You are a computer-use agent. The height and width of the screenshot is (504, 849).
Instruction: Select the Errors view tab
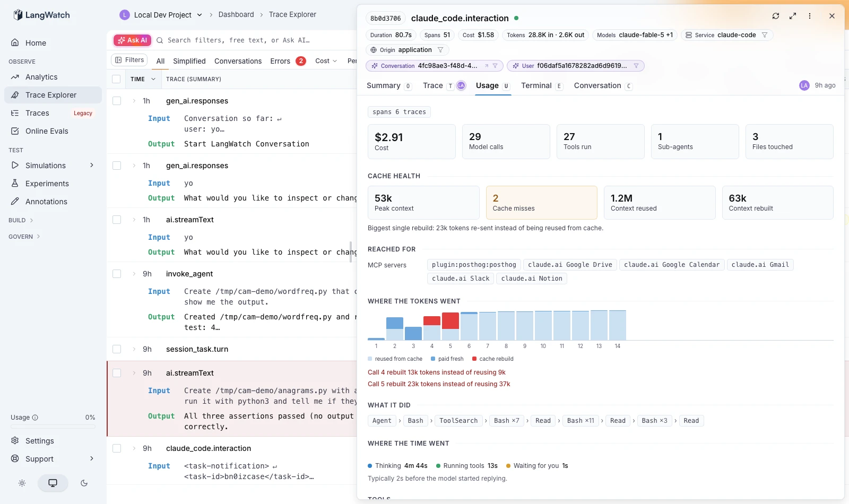288,61
